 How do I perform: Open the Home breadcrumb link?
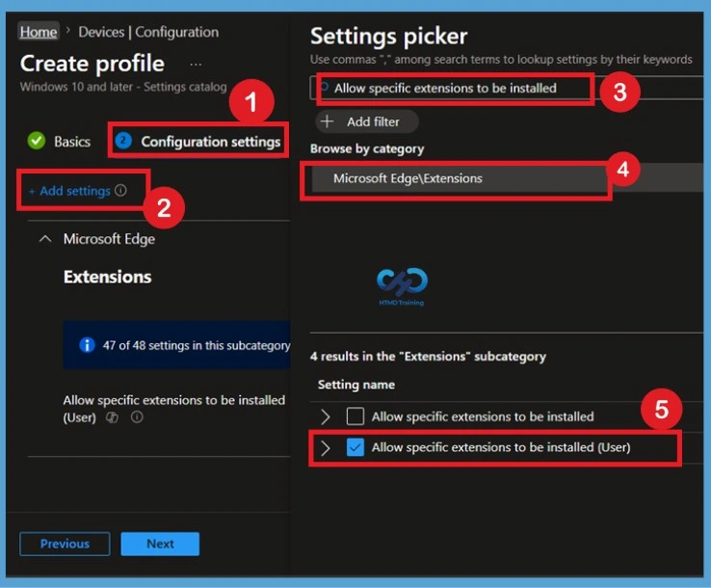coord(39,32)
